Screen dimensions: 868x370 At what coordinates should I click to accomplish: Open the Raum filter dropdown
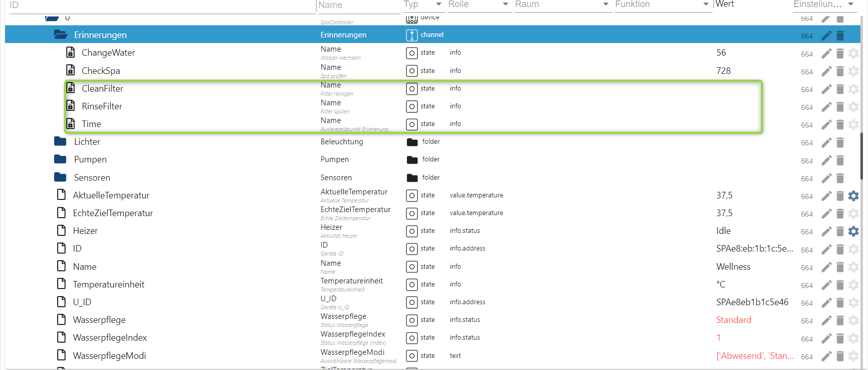pyautogui.click(x=605, y=5)
